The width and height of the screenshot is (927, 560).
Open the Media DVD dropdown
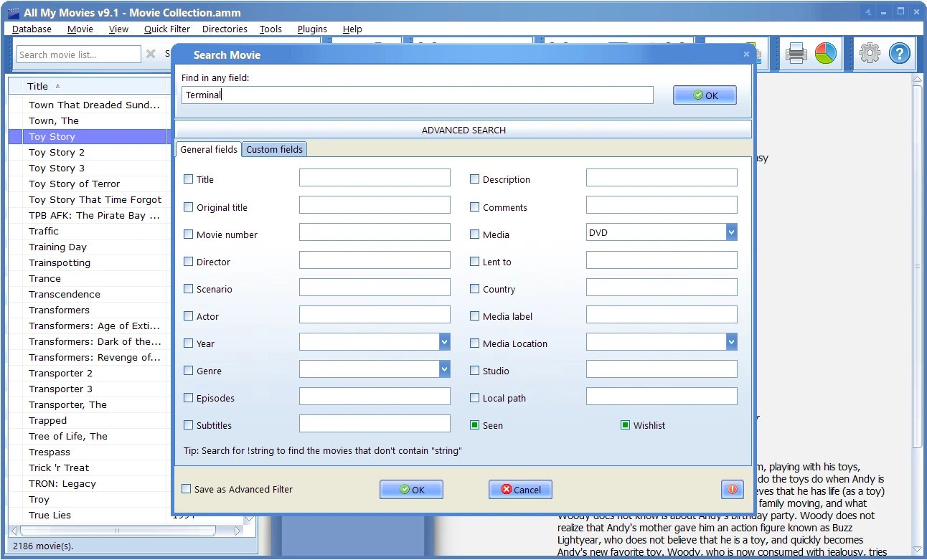click(x=731, y=232)
